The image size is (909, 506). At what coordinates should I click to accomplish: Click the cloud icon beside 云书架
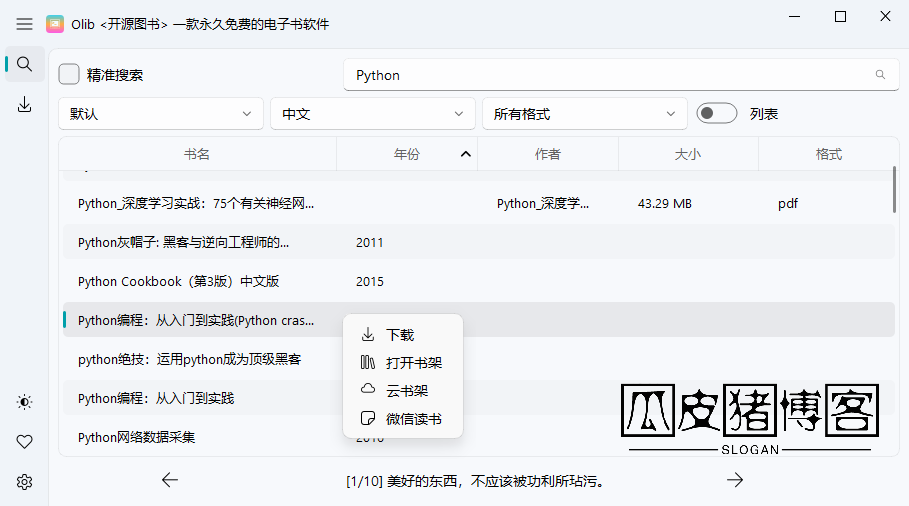click(368, 389)
